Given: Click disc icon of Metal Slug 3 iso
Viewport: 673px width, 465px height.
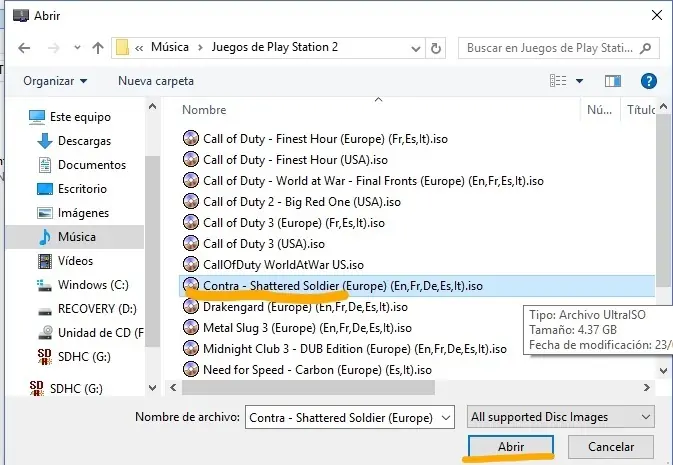Looking at the screenshot, I should click(191, 328).
